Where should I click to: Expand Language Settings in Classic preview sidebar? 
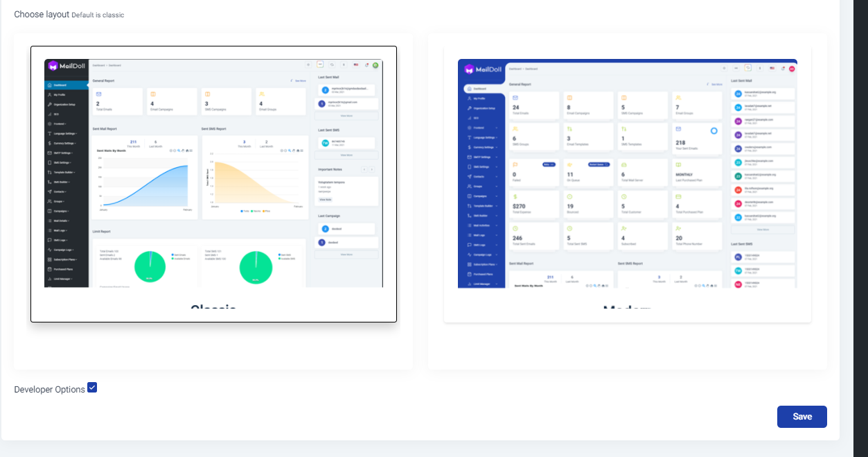67,133
